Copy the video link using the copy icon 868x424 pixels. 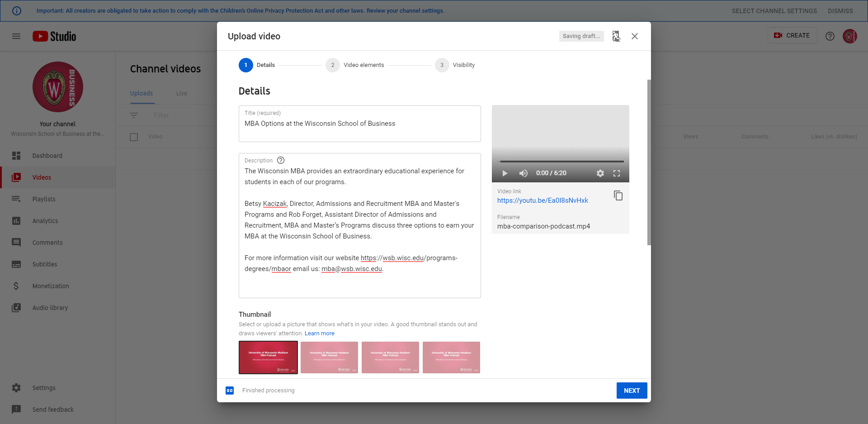[618, 195]
